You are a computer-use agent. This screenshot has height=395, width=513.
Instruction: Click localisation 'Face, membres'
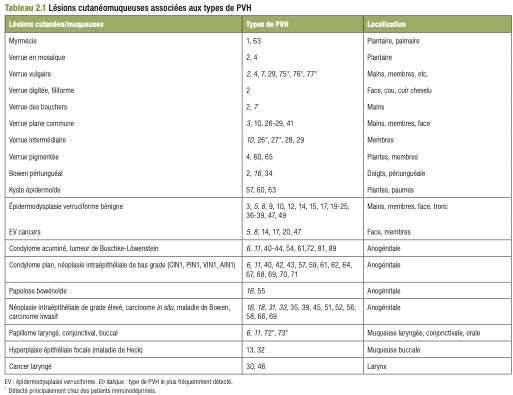tap(389, 232)
